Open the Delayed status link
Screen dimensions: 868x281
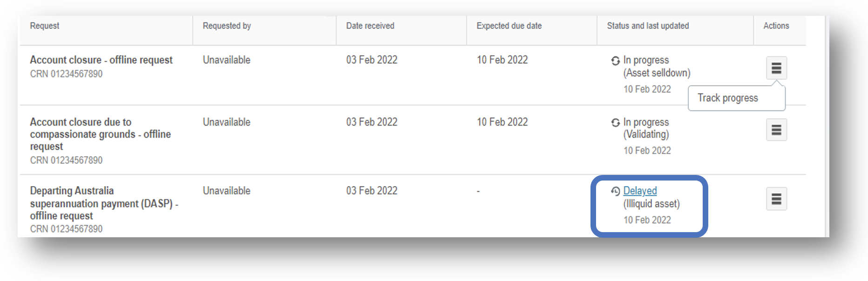640,191
